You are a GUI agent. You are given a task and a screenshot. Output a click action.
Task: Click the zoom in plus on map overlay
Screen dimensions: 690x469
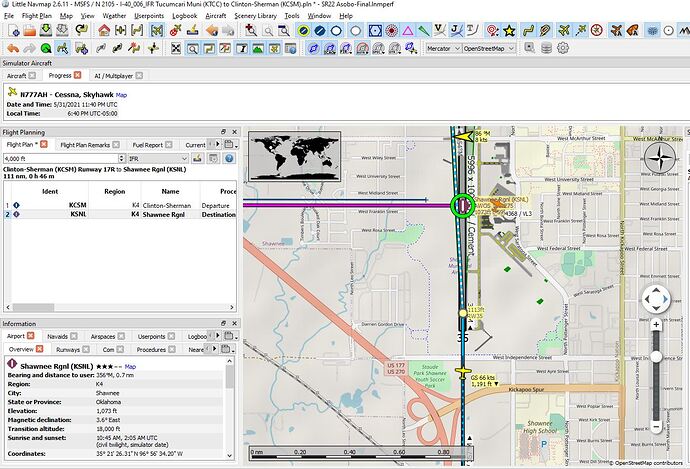point(656,325)
